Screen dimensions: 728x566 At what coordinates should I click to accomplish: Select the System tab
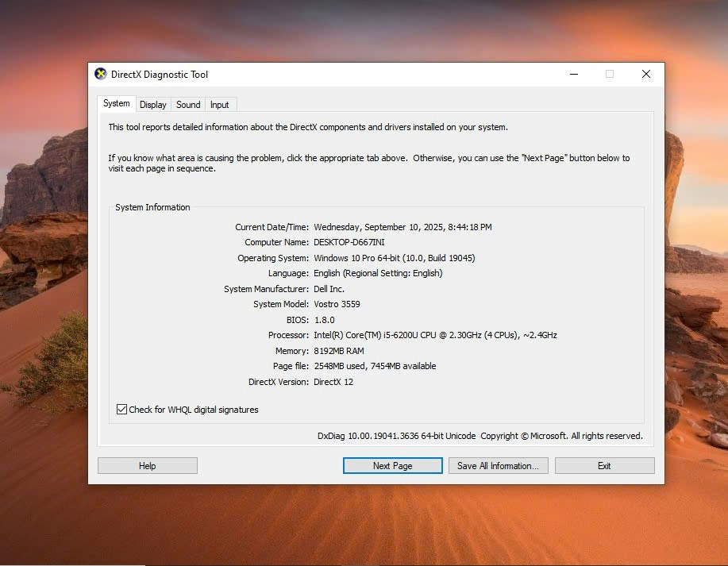pyautogui.click(x=116, y=104)
